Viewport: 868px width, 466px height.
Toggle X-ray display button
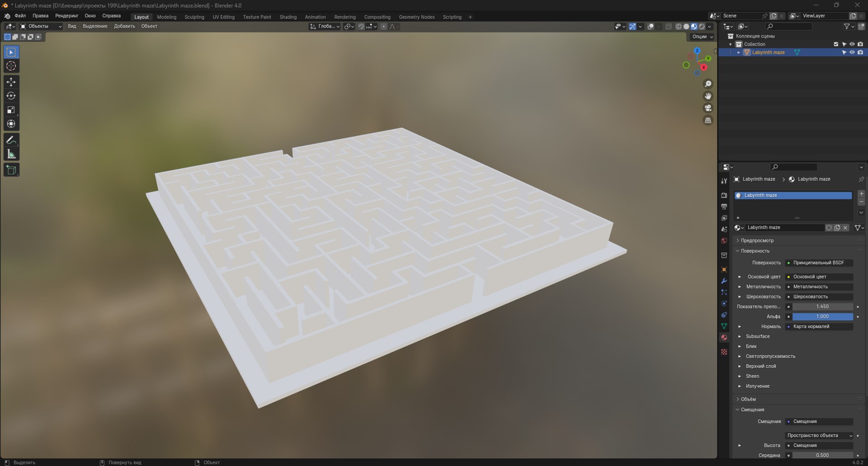tap(669, 27)
